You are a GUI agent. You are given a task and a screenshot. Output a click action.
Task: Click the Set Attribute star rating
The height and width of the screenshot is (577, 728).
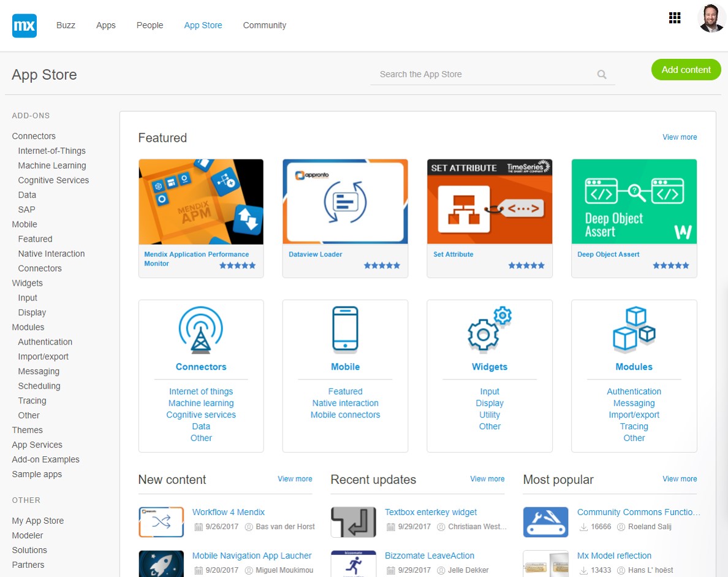[526, 266]
